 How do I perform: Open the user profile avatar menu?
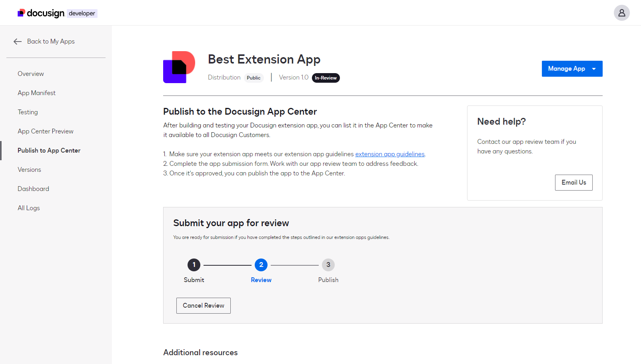click(621, 13)
